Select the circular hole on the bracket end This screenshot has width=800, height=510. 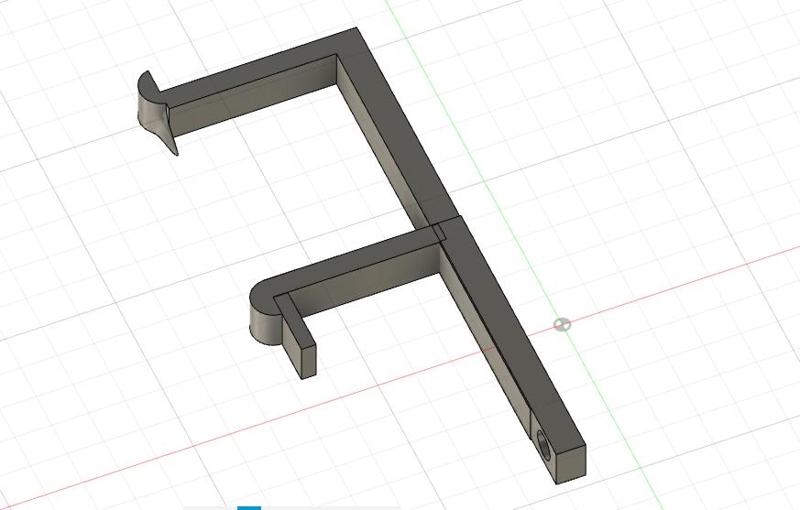544,444
